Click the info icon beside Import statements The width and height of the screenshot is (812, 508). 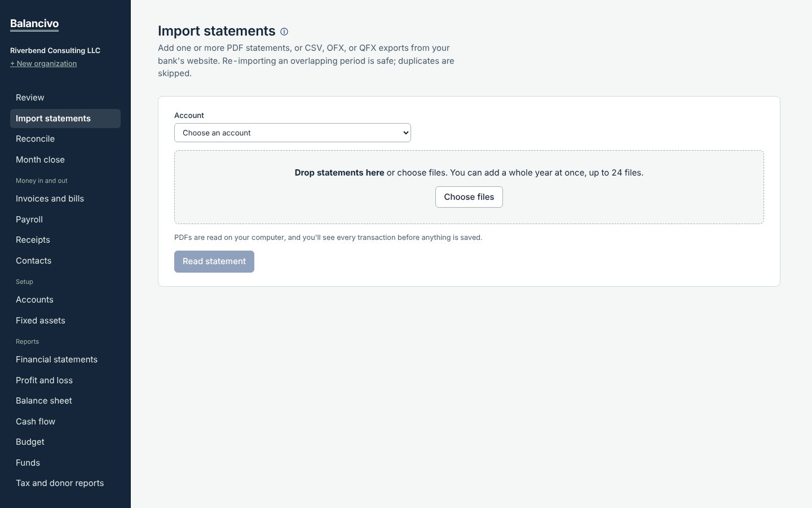click(284, 32)
